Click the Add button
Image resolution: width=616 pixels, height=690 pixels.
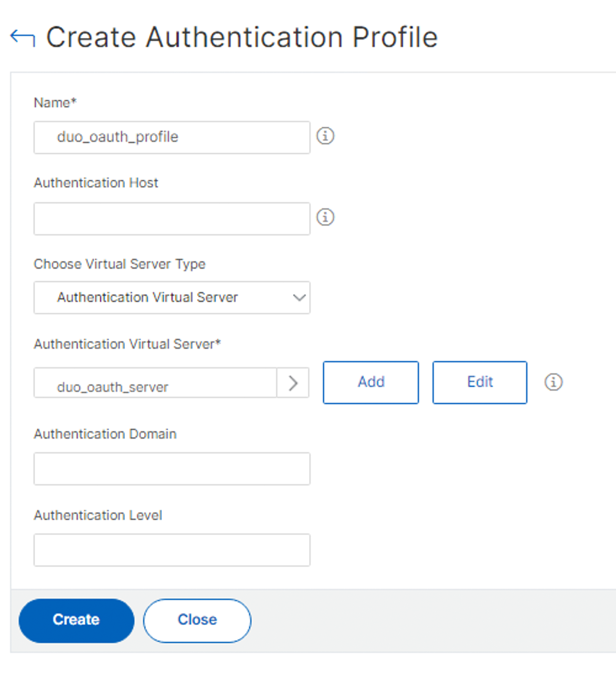tap(371, 383)
